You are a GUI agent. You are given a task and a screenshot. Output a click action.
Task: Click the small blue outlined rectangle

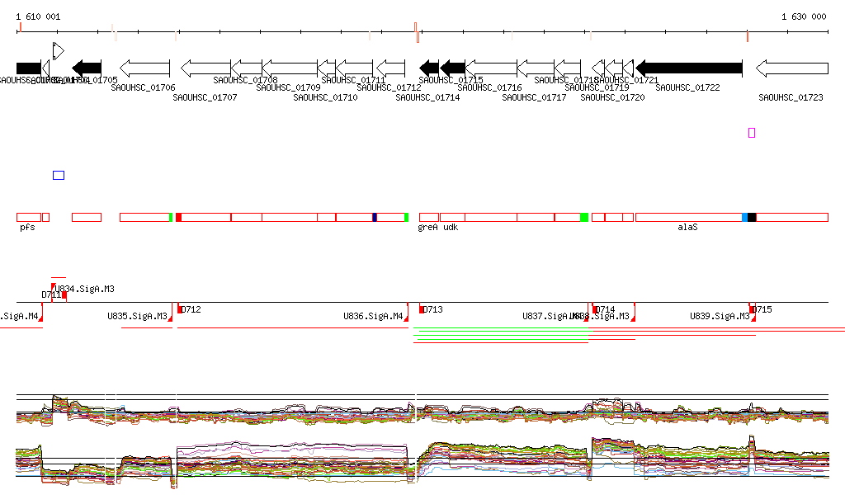[x=59, y=175]
